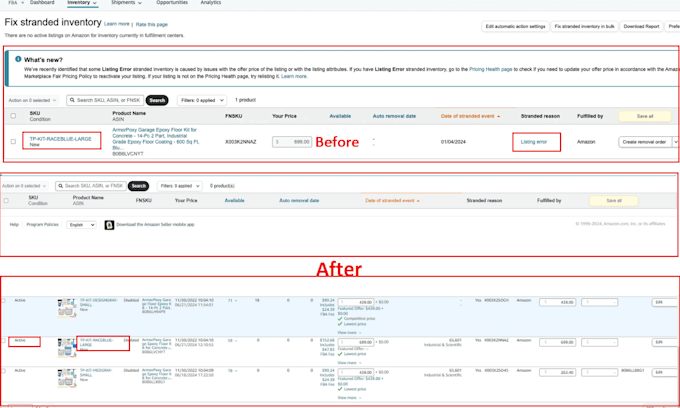This screenshot has width=680, height=408.
Task: Click Search button in the 0 product(s) table
Action: 138,186
